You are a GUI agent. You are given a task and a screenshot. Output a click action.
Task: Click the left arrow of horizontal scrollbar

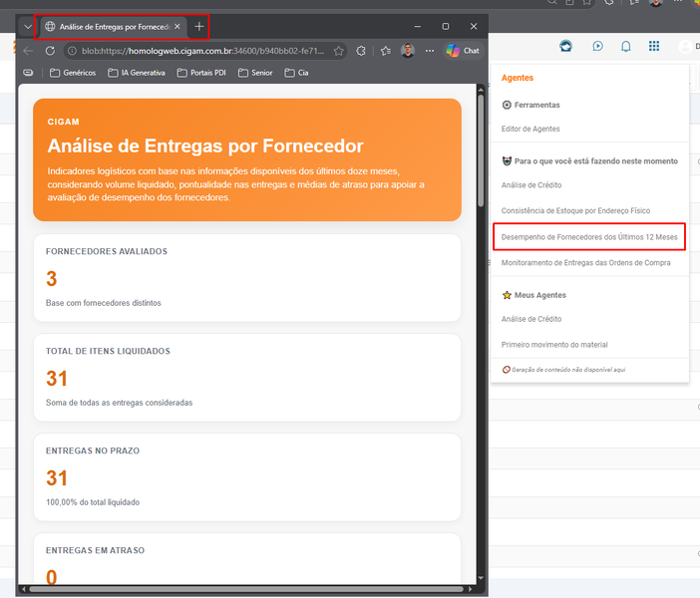[x=23, y=589]
